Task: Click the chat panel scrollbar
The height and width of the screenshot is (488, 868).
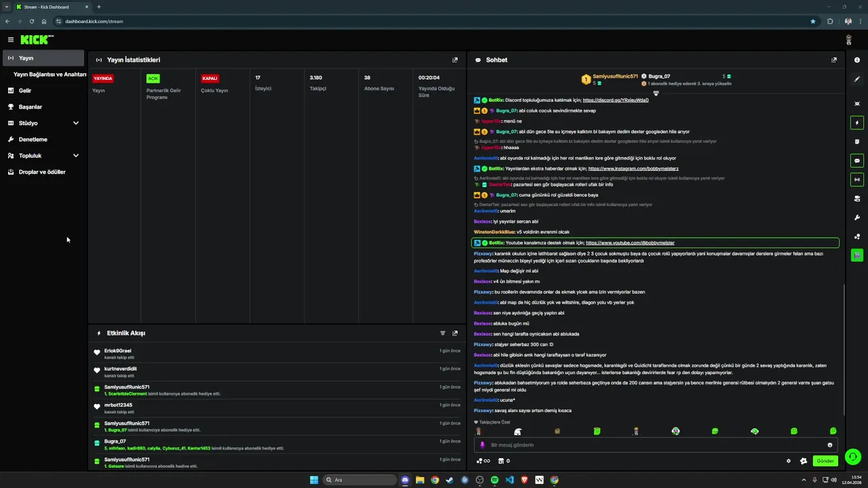Action: pos(844,349)
